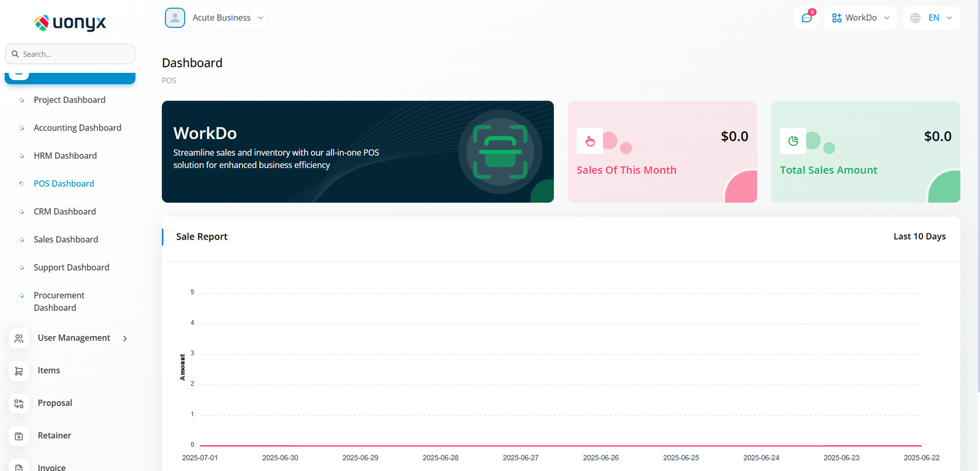Open Procurement Dashboard in sidebar
Image resolution: width=980 pixels, height=471 pixels.
click(x=59, y=301)
